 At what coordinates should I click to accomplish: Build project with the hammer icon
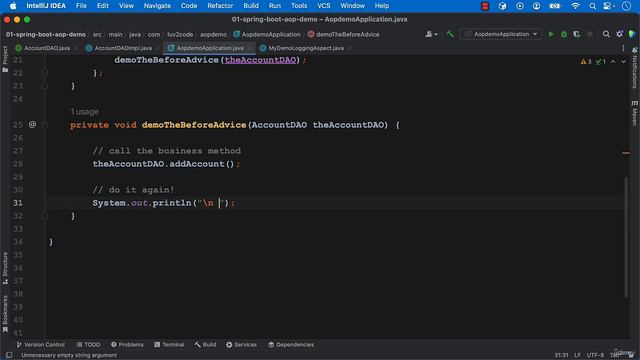pos(450,34)
